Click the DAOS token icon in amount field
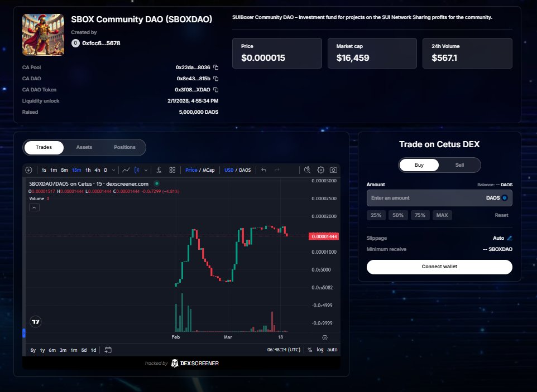 [x=505, y=198]
